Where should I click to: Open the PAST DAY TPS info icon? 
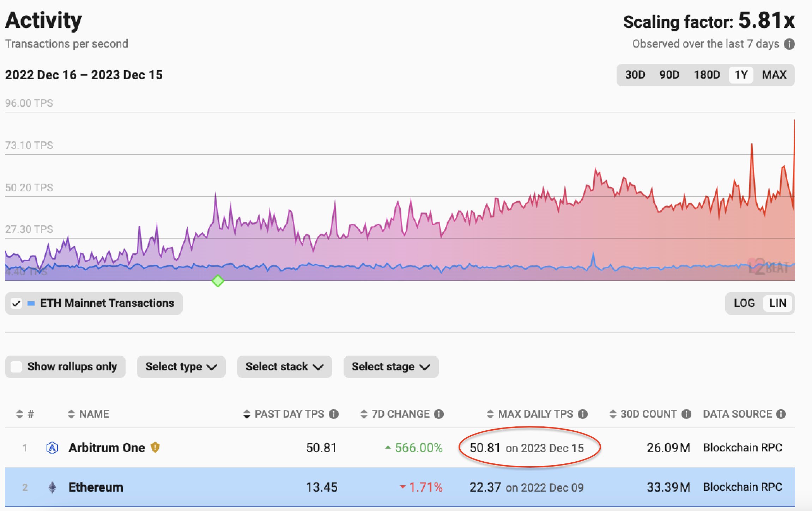pos(334,414)
